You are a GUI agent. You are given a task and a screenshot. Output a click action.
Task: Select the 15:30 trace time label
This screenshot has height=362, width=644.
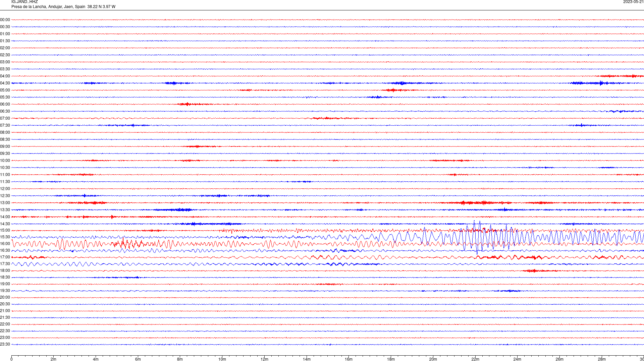pyautogui.click(x=5, y=237)
